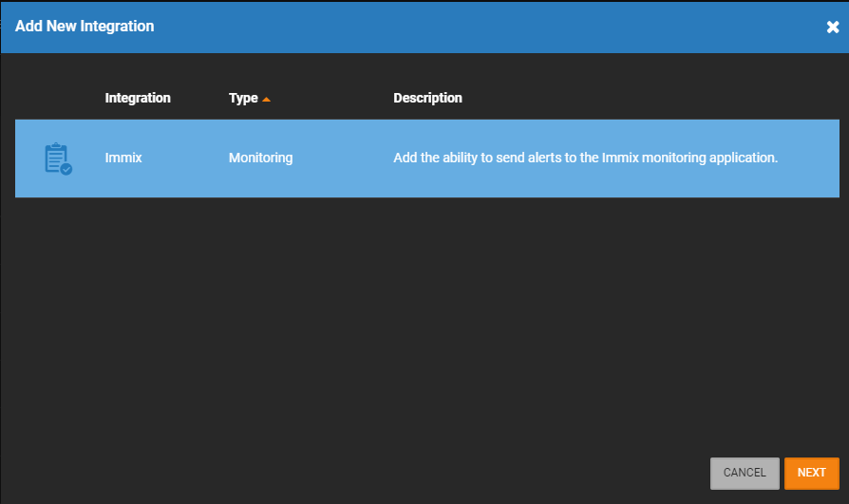
Task: Continue to the next step with orange button
Action: [812, 473]
